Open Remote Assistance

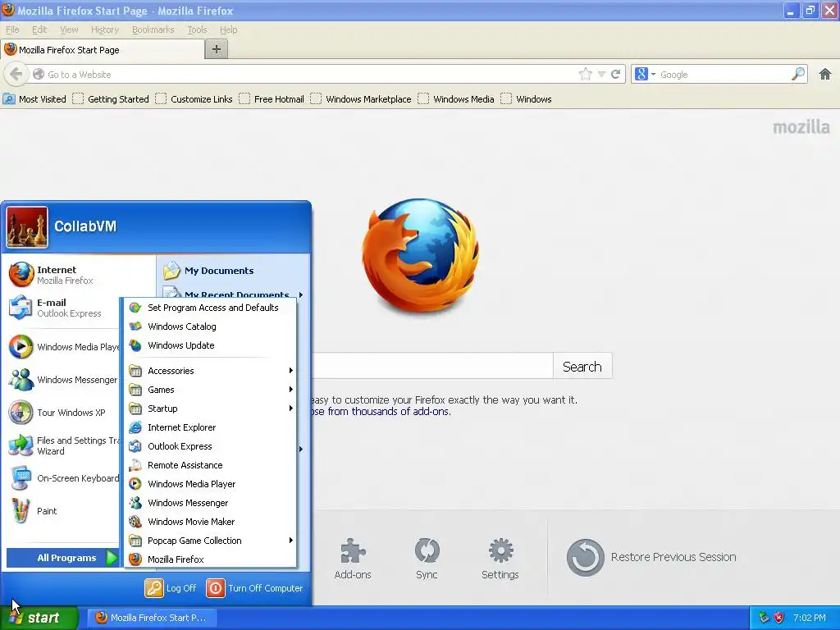tap(211, 465)
